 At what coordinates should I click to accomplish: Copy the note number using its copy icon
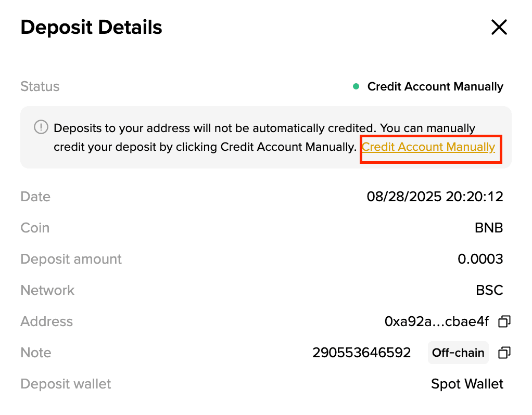click(503, 353)
